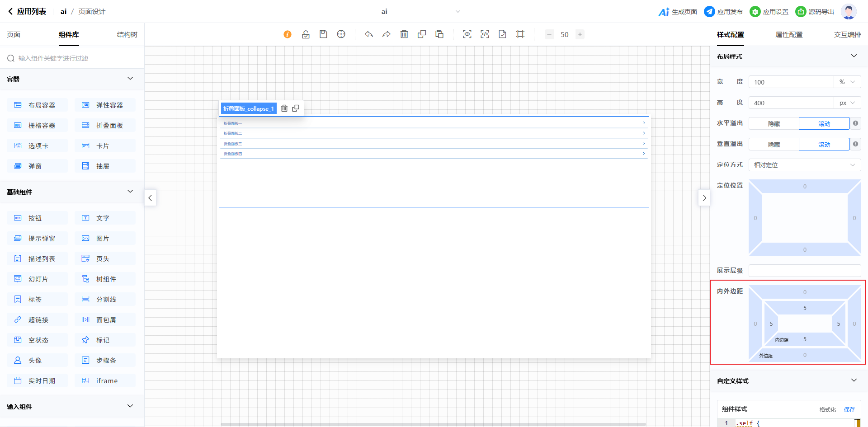Set 垂直溢出 to 滚动
Screen dimensions: 868x427
824,145
